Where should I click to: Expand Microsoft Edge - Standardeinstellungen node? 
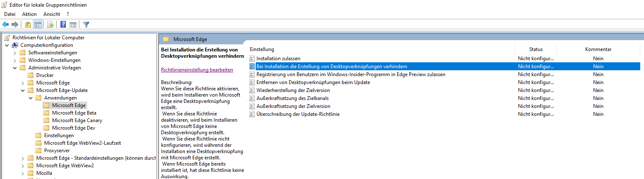pos(23,158)
